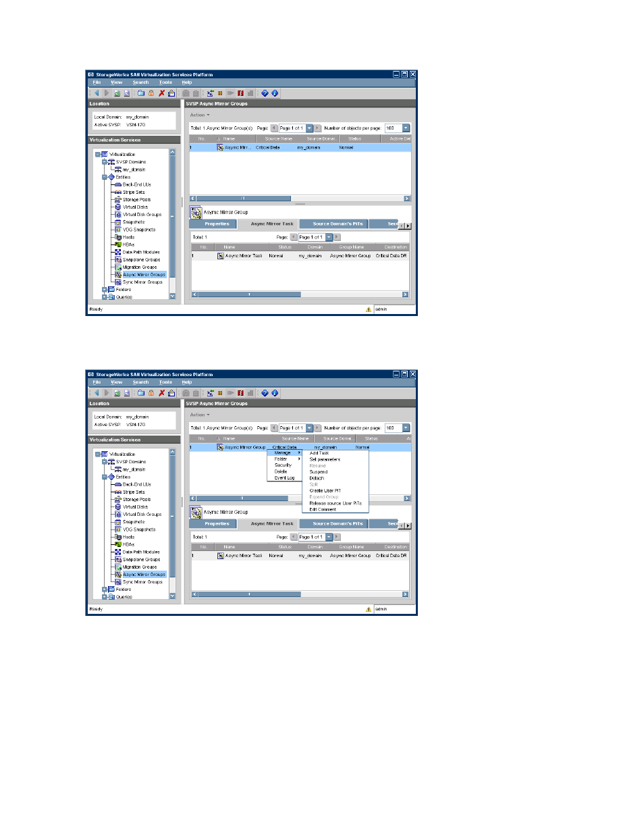Click the Info icon in the lower window toolbar
This screenshot has width=644, height=834.
tap(275, 393)
